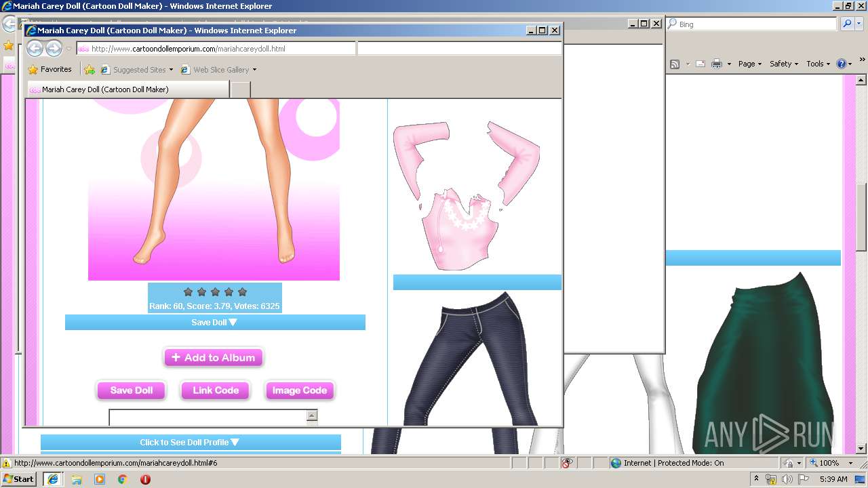Click the Forward arrow in the front window

pyautogui.click(x=54, y=48)
